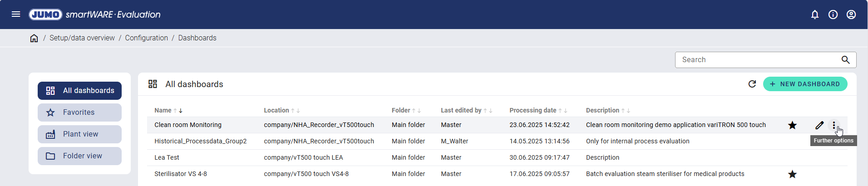Image resolution: width=868 pixels, height=186 pixels.
Task: Click the Configuration breadcrumb link
Action: click(146, 38)
